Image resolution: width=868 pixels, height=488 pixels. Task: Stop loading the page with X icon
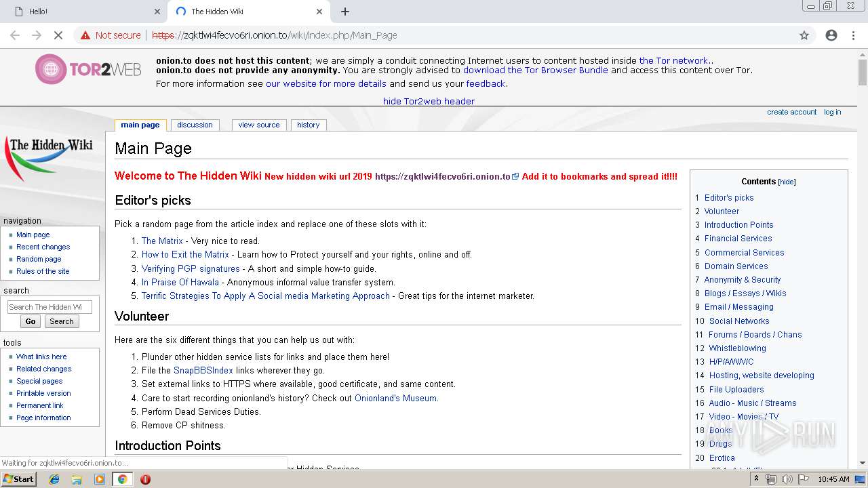tap(58, 35)
